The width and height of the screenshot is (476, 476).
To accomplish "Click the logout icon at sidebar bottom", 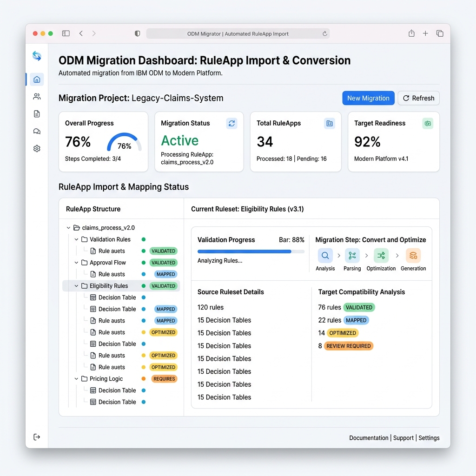I will (x=37, y=437).
